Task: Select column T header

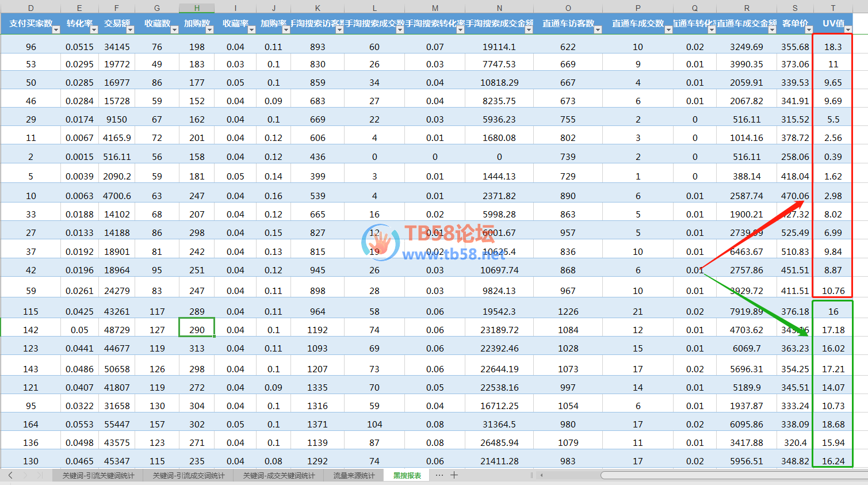Action: pos(833,8)
